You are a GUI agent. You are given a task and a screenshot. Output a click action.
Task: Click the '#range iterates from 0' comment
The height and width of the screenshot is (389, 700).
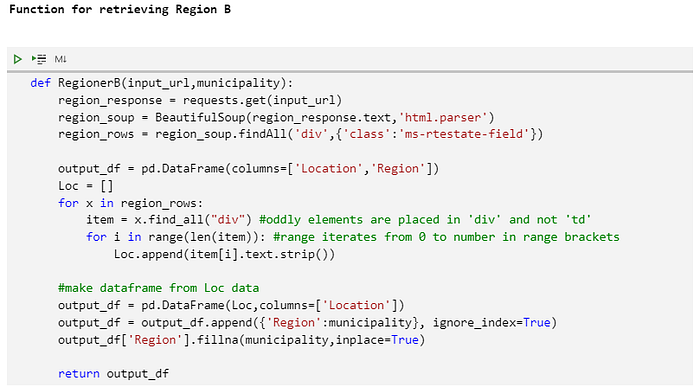[x=446, y=237]
